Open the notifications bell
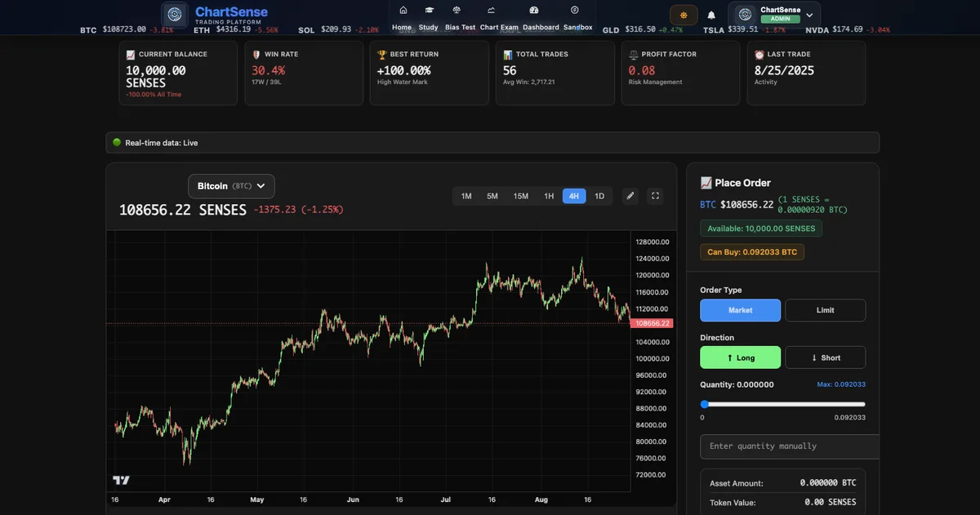980x515 pixels. pyautogui.click(x=711, y=15)
